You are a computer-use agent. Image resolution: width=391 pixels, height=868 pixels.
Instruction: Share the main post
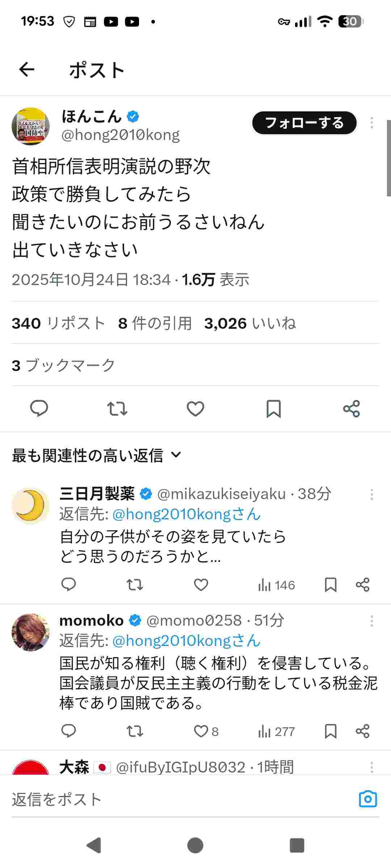point(352,409)
